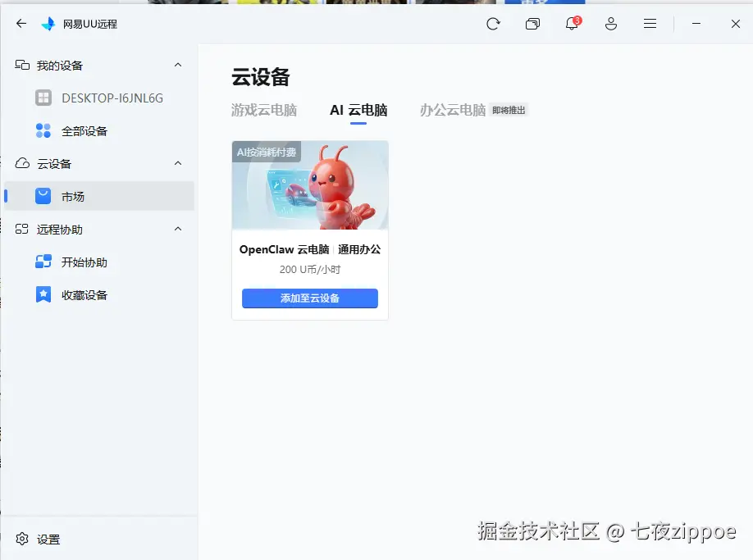
Task: Open 全部设备 in sidebar
Action: 99,130
